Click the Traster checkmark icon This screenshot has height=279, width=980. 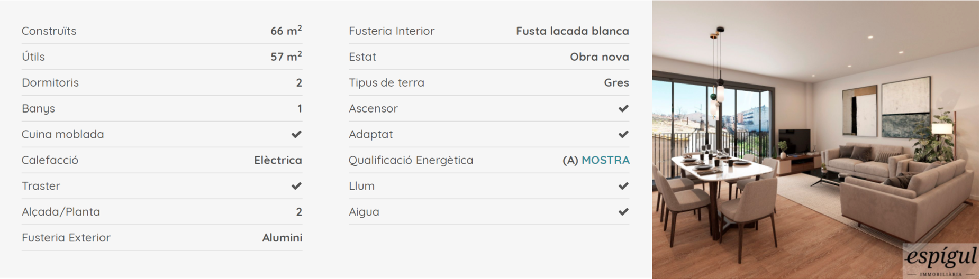(296, 186)
